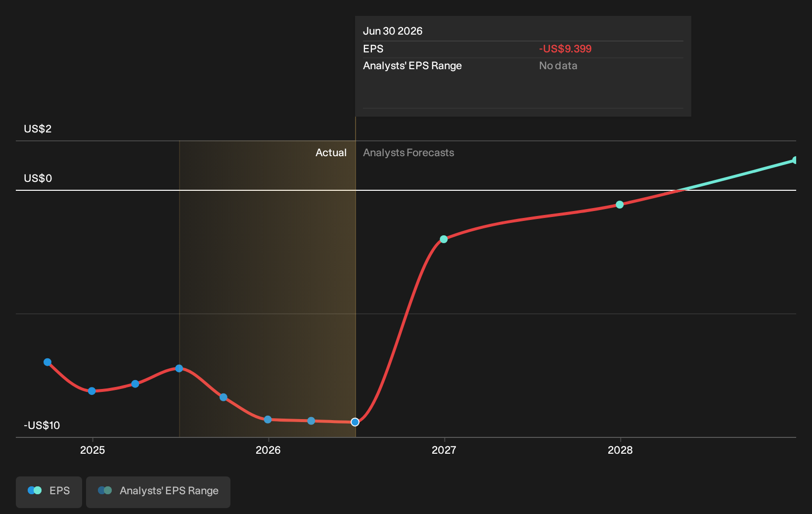
Task: Click the -US$10 y-axis label
Action: tap(42, 426)
